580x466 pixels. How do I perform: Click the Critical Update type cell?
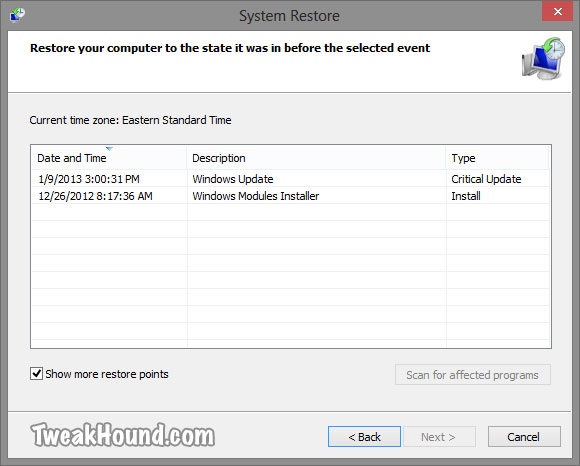pos(486,179)
